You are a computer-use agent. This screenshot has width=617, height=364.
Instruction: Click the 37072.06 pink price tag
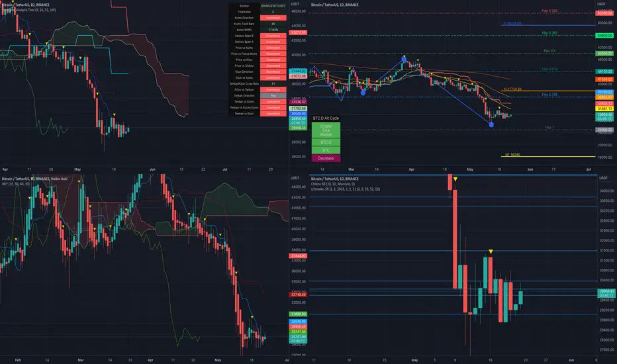point(299,76)
